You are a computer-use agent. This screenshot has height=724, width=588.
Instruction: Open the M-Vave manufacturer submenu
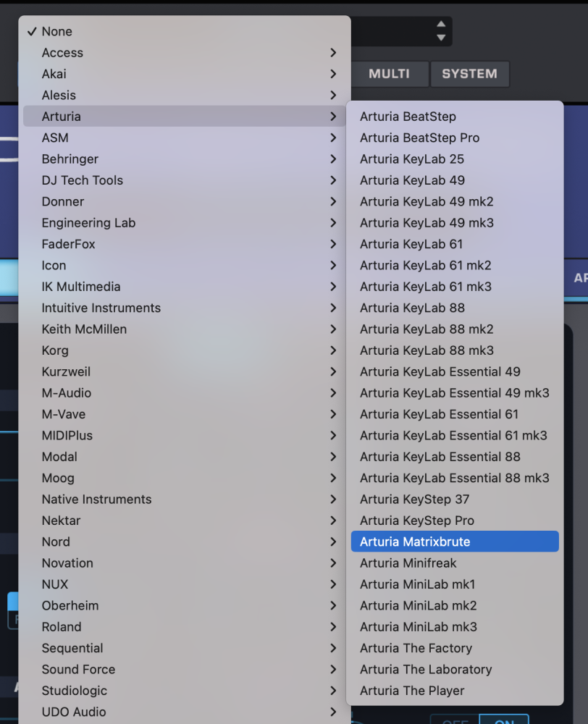[185, 414]
